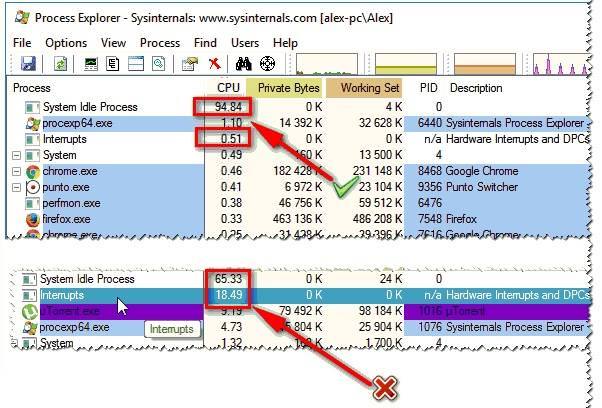
Task: Sort by the Working Set column header
Action: (364, 88)
